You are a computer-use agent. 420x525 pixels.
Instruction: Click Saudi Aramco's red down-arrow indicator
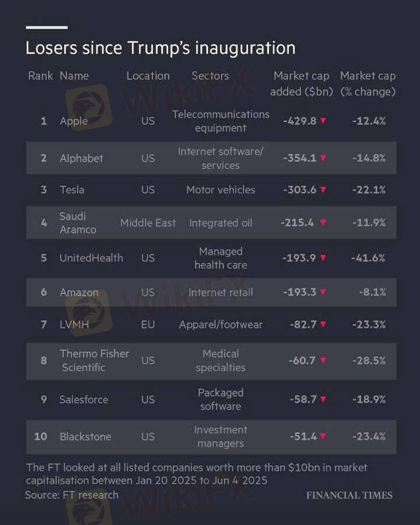[323, 222]
